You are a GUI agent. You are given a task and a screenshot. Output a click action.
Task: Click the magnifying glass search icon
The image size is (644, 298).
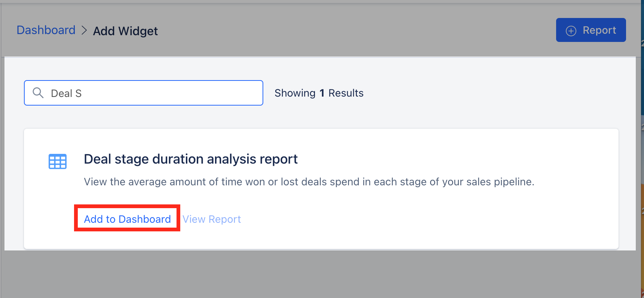click(x=38, y=92)
